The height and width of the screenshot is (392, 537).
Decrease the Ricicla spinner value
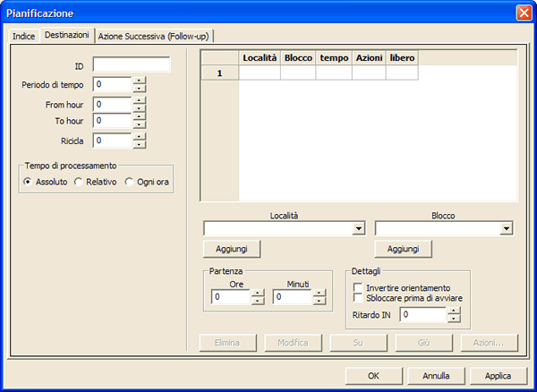click(x=139, y=144)
